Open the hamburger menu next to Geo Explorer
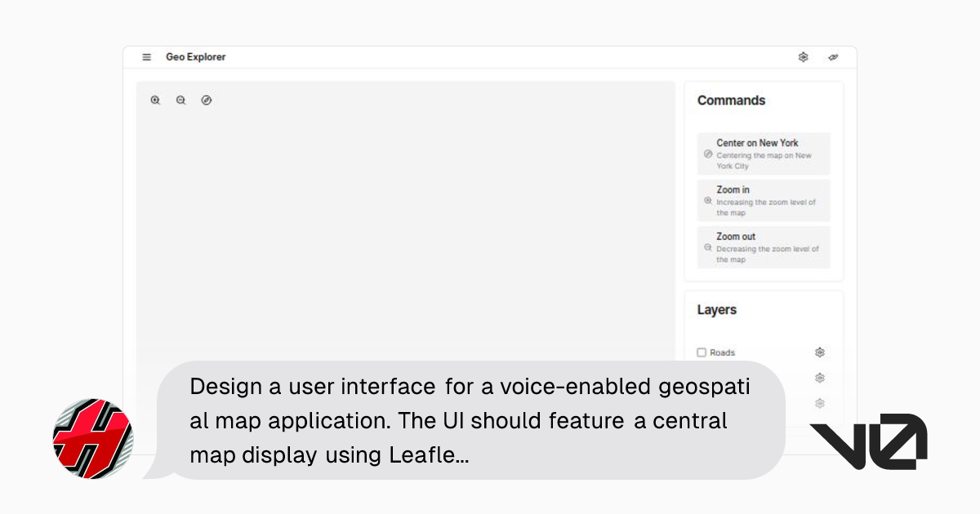The height and width of the screenshot is (514, 980). point(146,57)
